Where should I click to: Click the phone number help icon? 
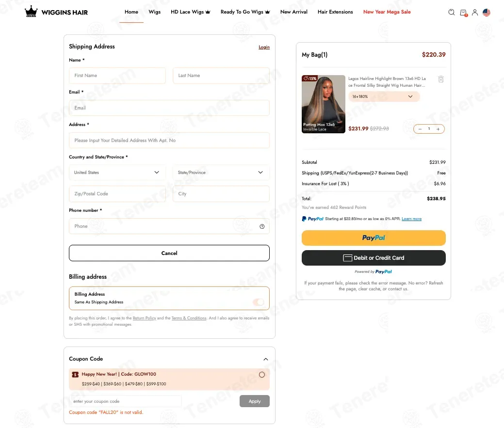[x=262, y=226]
